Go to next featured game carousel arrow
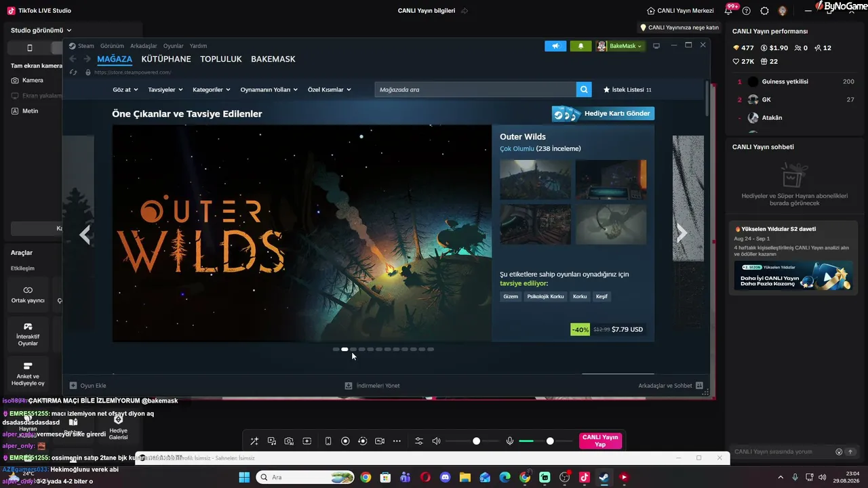 point(682,234)
